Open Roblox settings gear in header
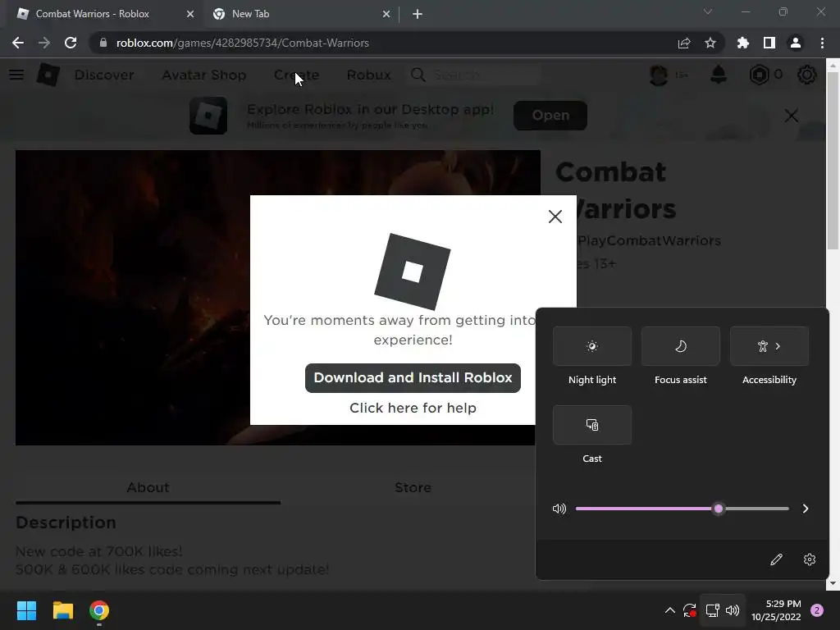This screenshot has height=630, width=840. 807,75
